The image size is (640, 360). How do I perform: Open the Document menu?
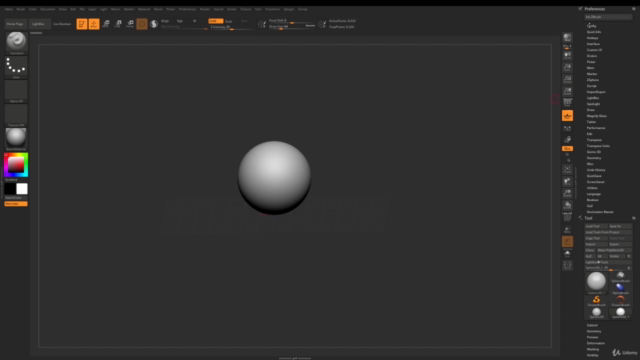(x=47, y=9)
